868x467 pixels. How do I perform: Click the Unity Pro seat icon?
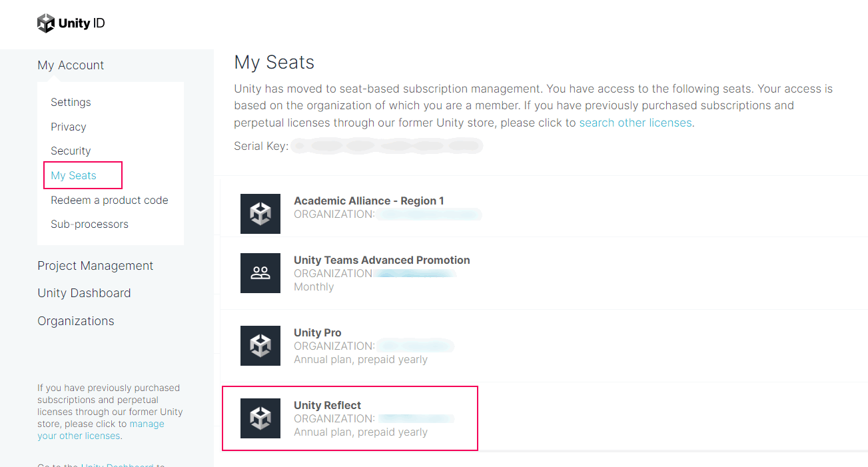click(x=260, y=346)
